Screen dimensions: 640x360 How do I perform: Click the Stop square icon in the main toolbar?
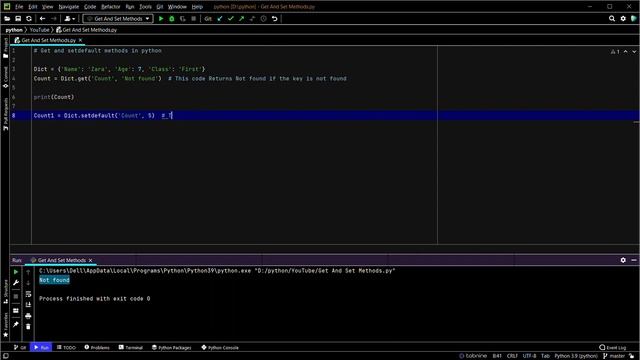(193, 19)
